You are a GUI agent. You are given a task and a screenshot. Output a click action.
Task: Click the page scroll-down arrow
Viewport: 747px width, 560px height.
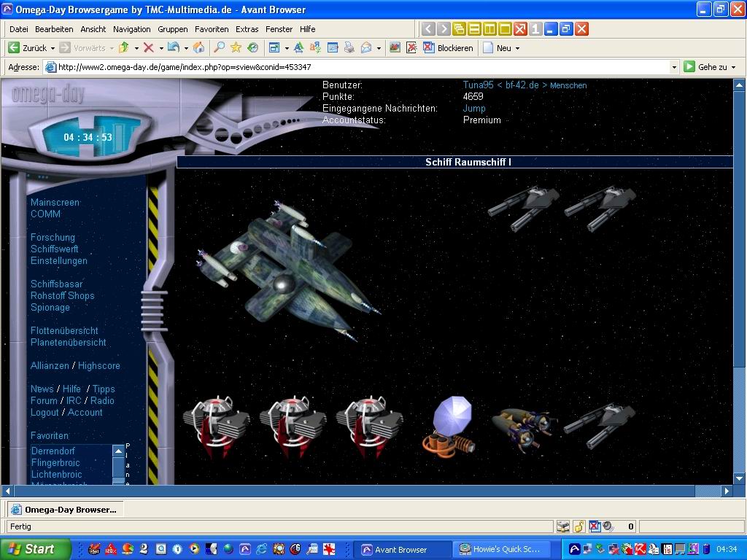(x=739, y=478)
